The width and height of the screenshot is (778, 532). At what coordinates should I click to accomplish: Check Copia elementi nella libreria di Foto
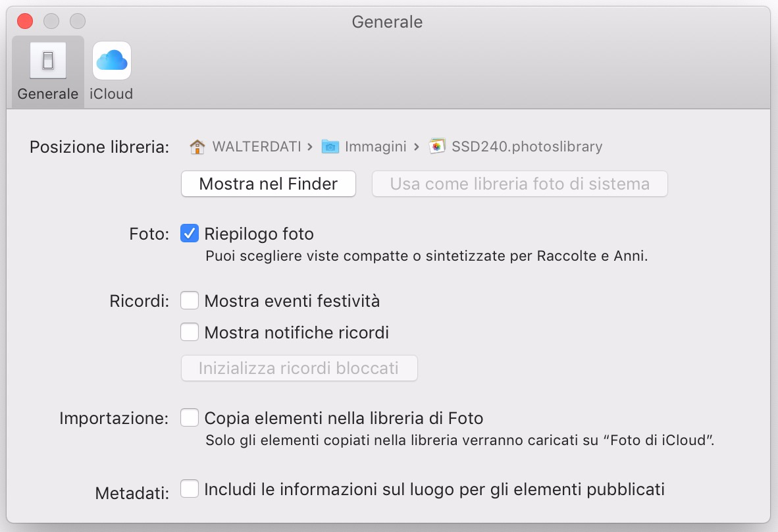190,417
